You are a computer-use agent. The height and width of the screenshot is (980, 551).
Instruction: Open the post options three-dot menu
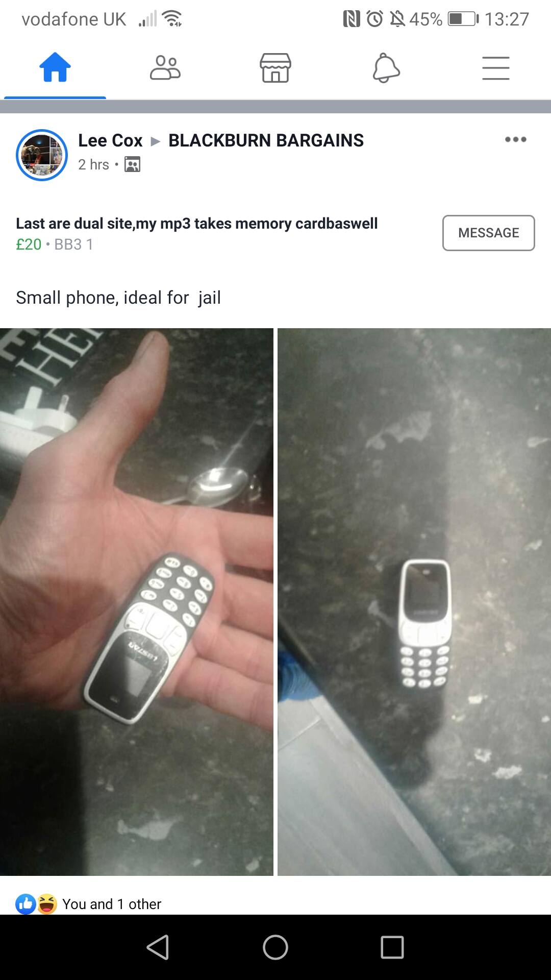(515, 139)
